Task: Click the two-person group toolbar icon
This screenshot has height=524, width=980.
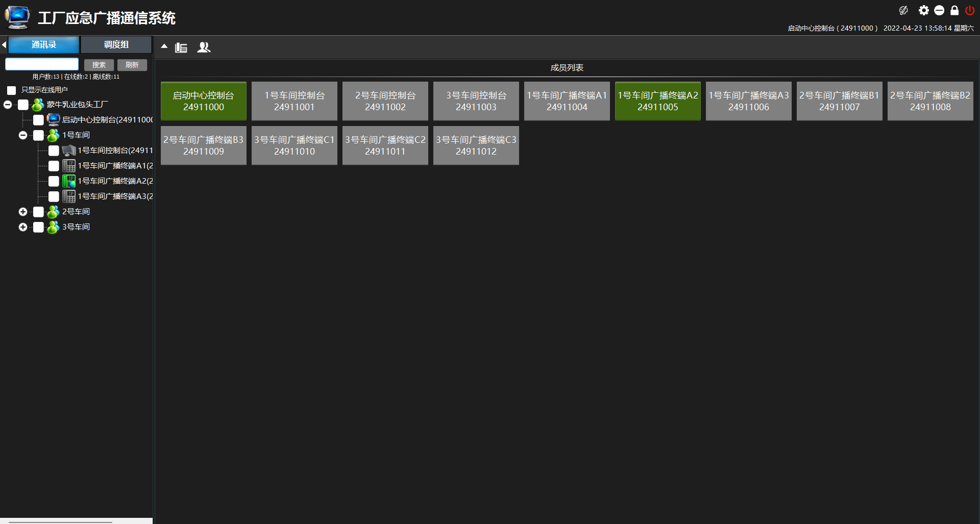Action: pyautogui.click(x=204, y=47)
